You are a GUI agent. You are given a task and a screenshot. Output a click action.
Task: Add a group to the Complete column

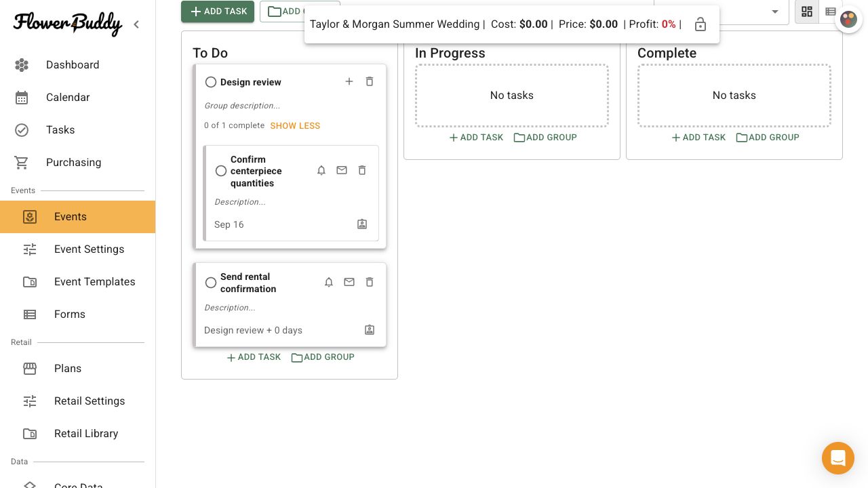[768, 138]
